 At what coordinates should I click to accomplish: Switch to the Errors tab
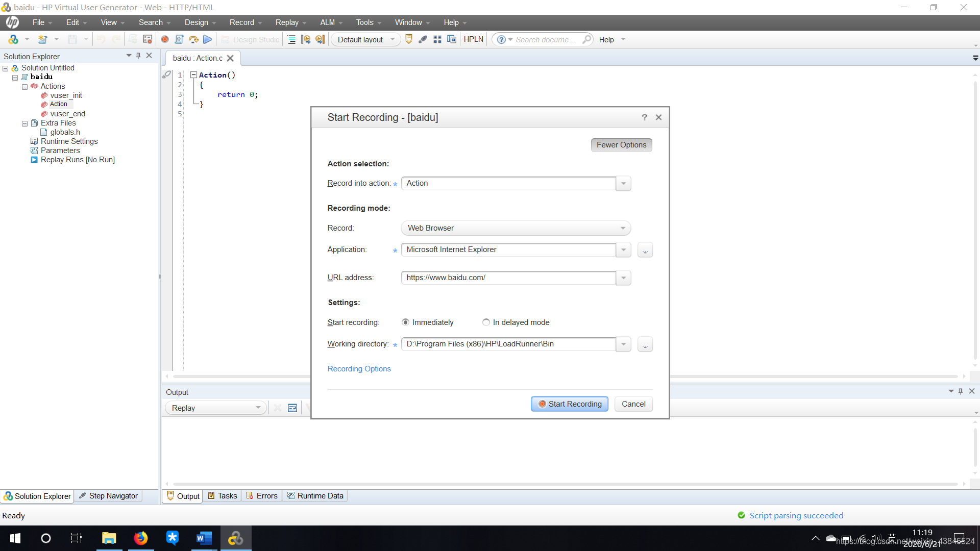coord(262,496)
